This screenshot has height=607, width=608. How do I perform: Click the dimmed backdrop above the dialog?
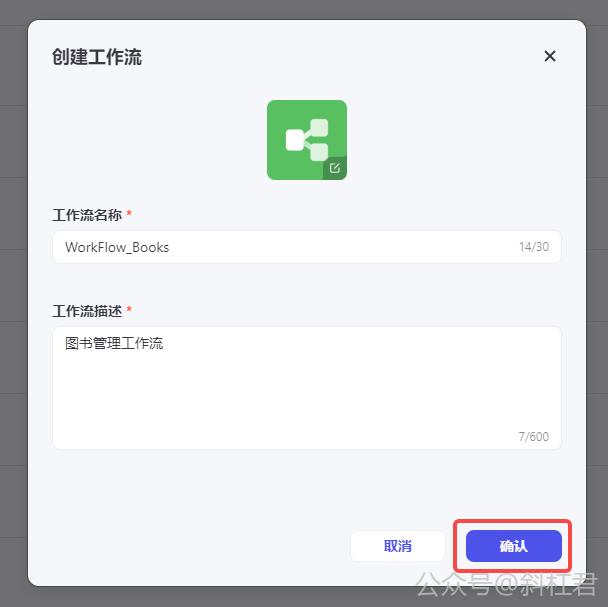tap(304, 9)
